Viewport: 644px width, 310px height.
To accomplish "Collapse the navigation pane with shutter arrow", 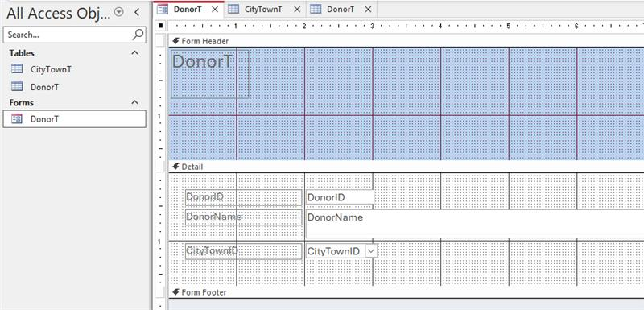I will click(x=137, y=13).
